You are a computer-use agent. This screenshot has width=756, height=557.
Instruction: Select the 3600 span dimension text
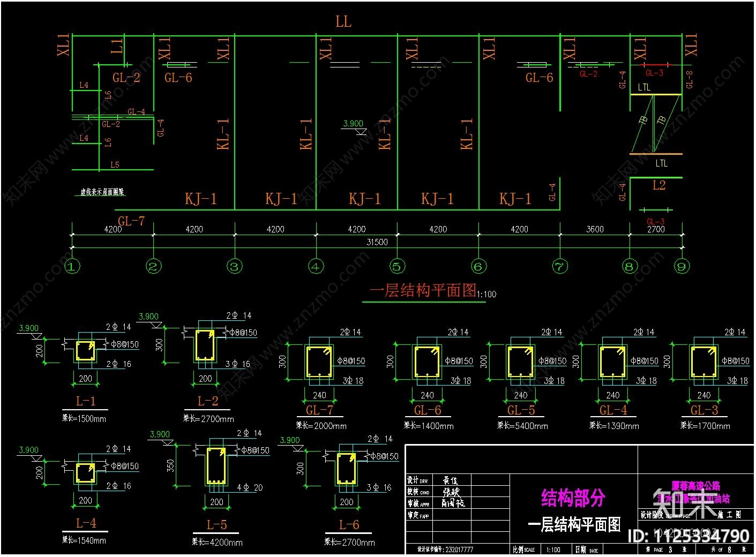595,229
